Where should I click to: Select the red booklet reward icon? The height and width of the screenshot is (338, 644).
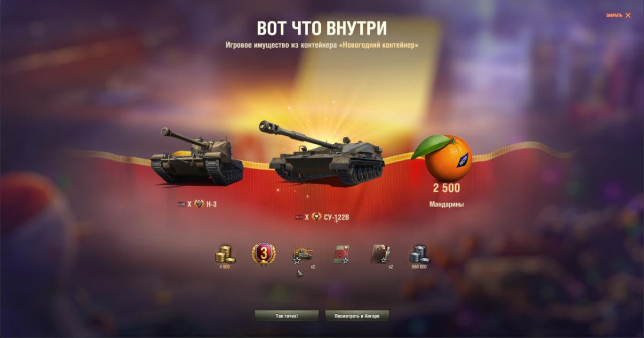tap(341, 254)
